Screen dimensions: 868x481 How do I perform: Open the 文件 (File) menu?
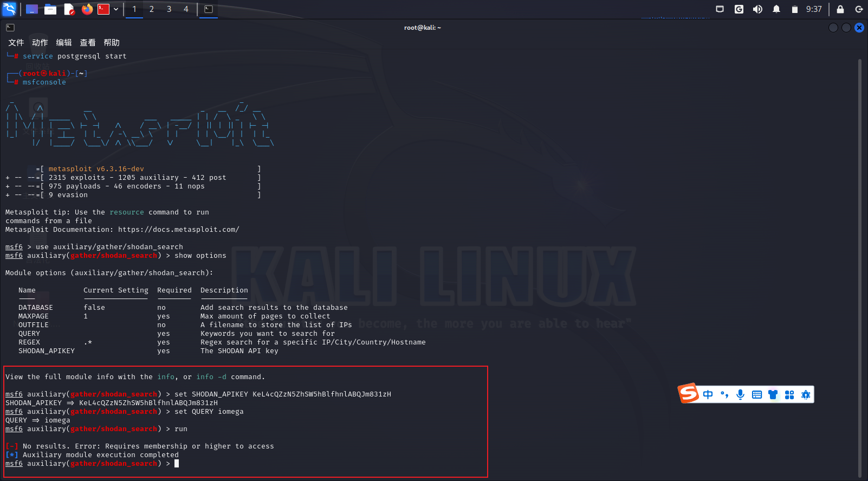[x=16, y=42]
